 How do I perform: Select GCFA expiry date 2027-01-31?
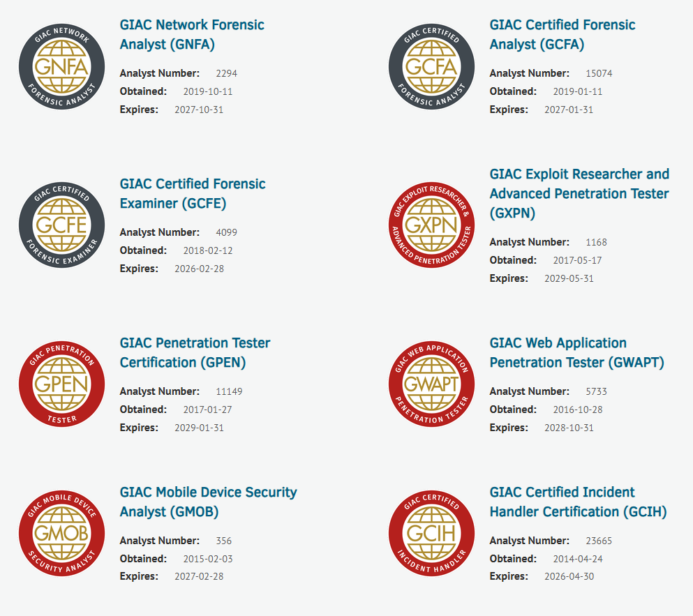coord(569,110)
